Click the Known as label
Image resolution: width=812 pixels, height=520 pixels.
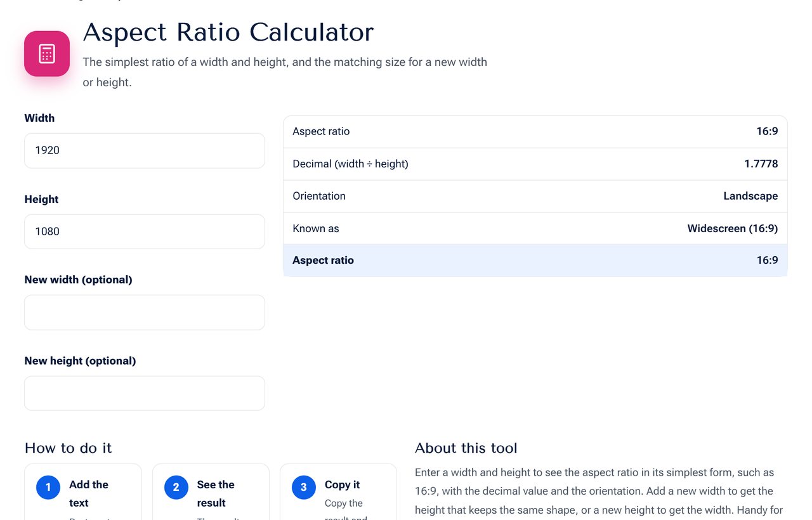(x=316, y=228)
